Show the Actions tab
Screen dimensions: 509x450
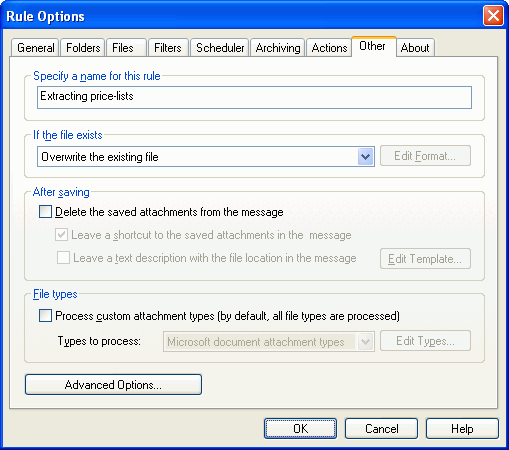point(329,48)
